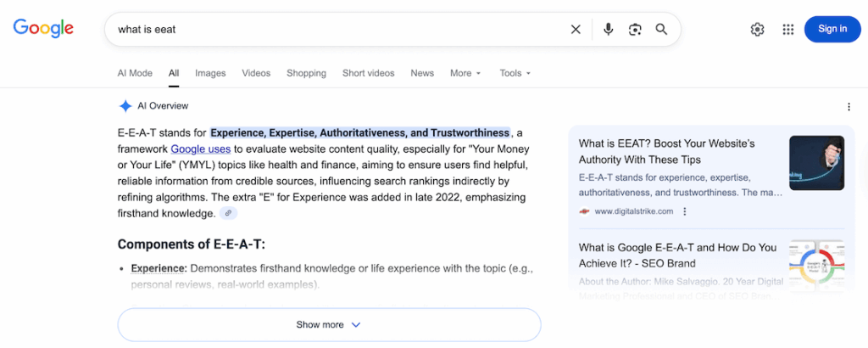Screen dimensions: 868x348
Task: Clear the search box with the X icon
Action: (x=576, y=30)
